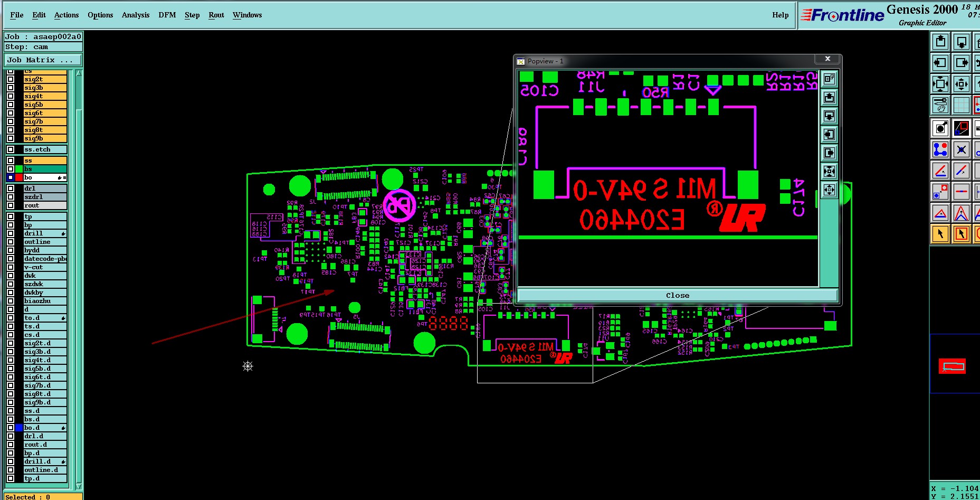The image size is (980, 500).
Task: Click the green color swatch of layer bs
Action: pyautogui.click(x=19, y=169)
